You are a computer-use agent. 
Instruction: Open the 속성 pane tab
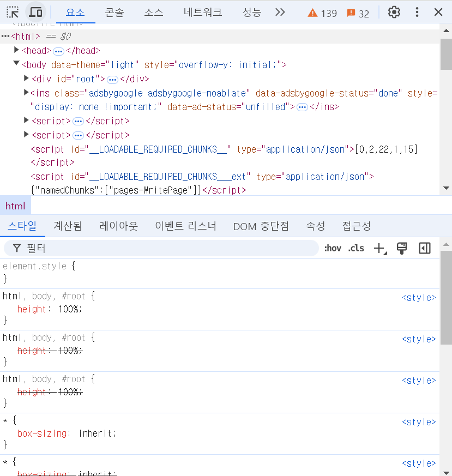click(315, 226)
